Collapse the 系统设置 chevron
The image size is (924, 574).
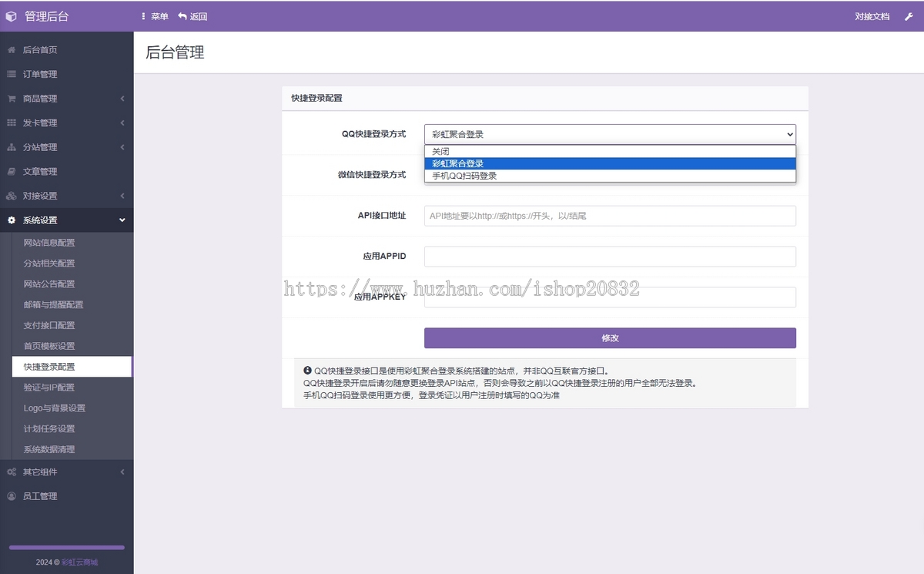point(122,220)
